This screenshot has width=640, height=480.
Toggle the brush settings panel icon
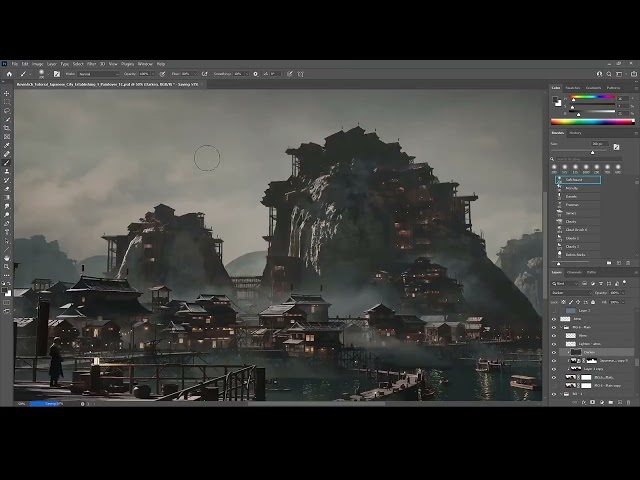57,74
